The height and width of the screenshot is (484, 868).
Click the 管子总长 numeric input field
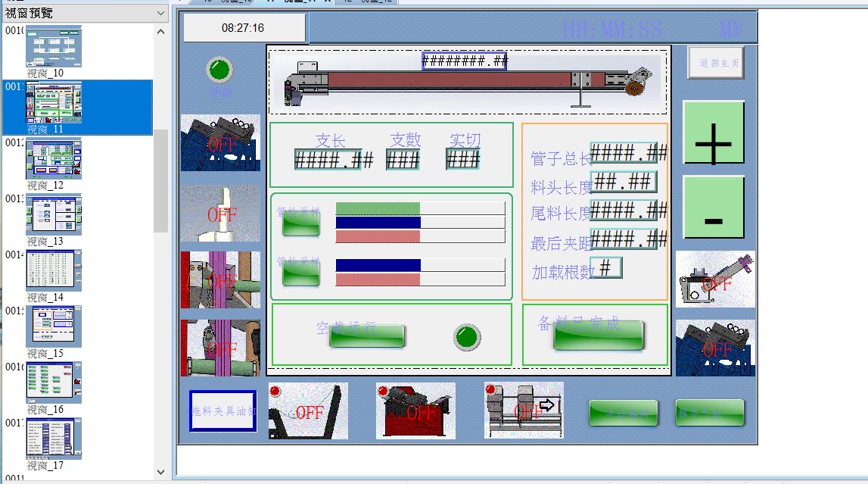point(623,153)
